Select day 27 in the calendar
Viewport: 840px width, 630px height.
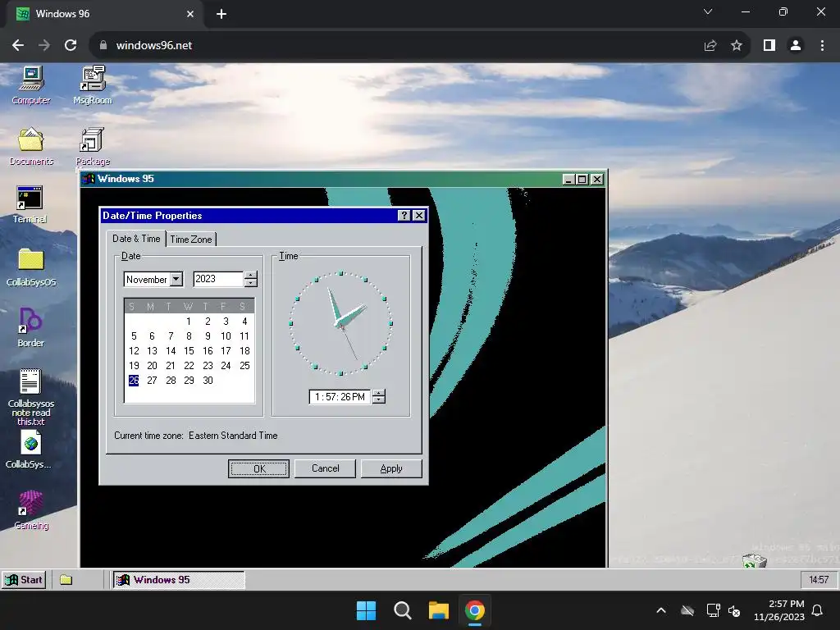(152, 381)
